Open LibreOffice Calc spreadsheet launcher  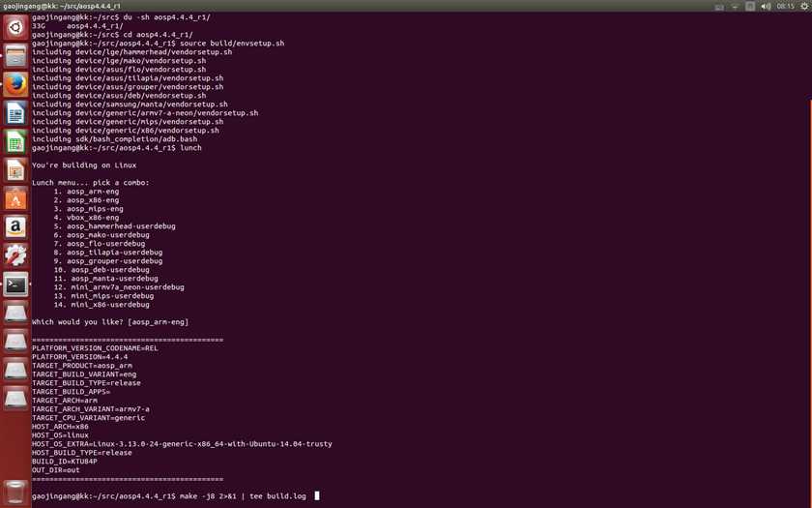[15, 141]
